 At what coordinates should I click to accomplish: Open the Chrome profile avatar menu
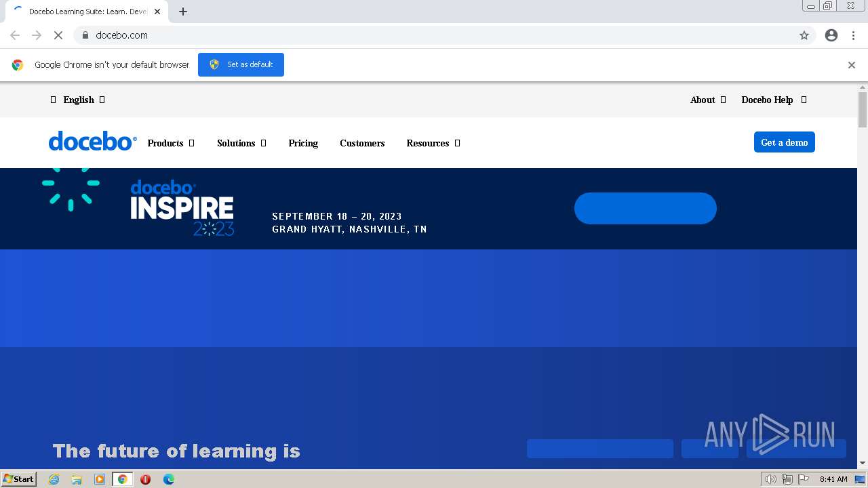pos(831,35)
